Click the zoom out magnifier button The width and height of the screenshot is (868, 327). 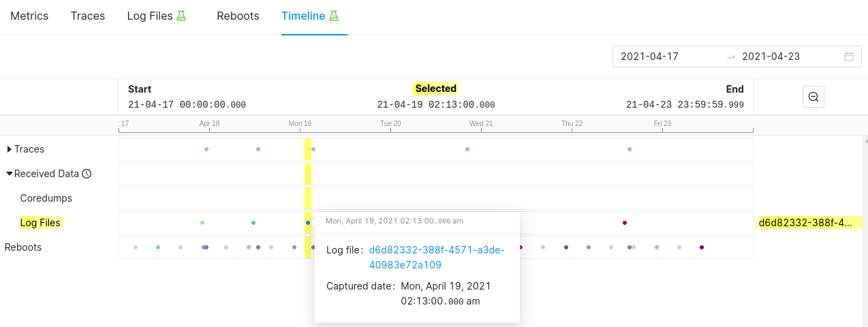813,97
